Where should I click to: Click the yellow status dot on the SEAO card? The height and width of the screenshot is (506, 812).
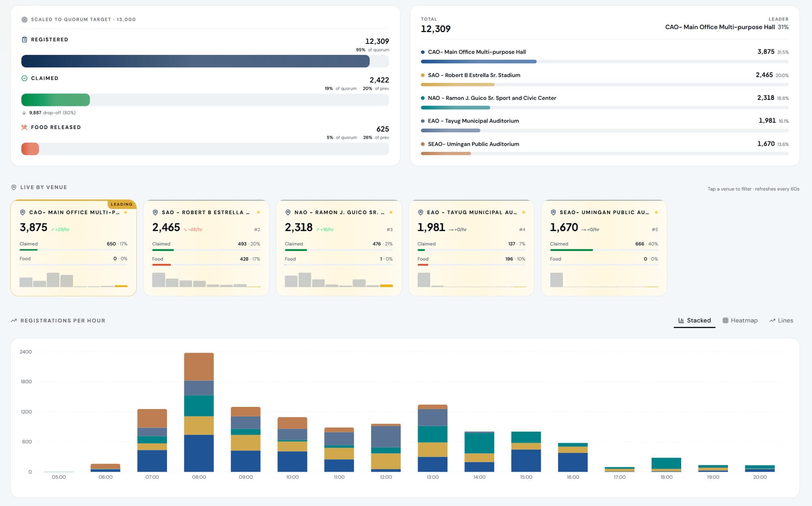point(656,212)
